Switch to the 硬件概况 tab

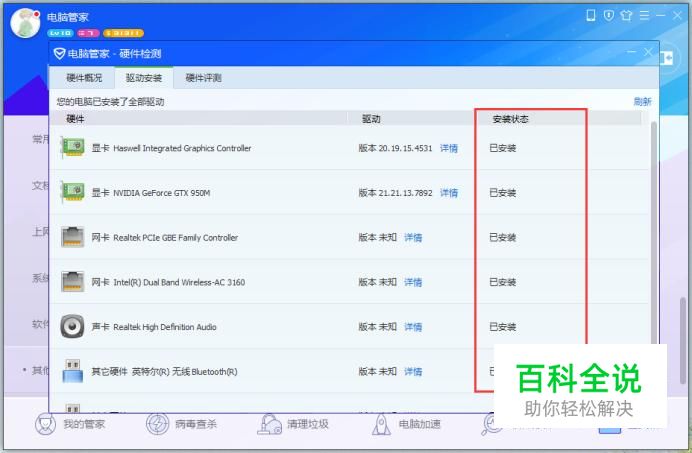[x=84, y=78]
